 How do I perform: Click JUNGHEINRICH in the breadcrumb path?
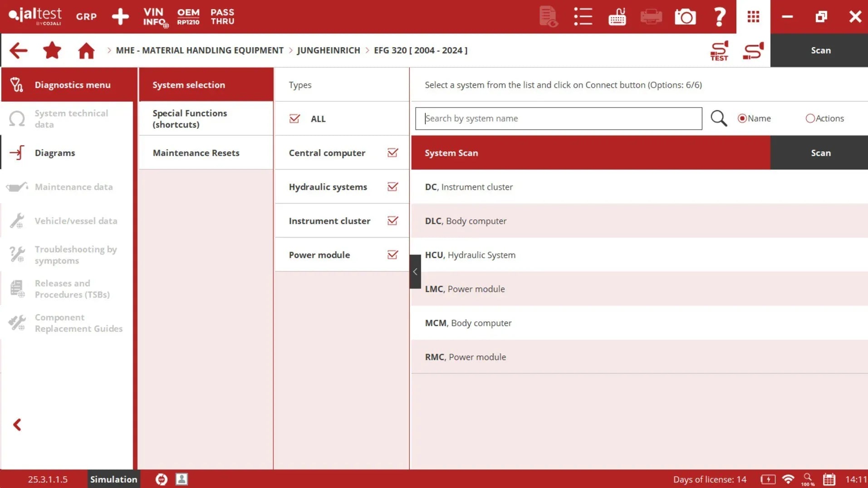tap(328, 50)
